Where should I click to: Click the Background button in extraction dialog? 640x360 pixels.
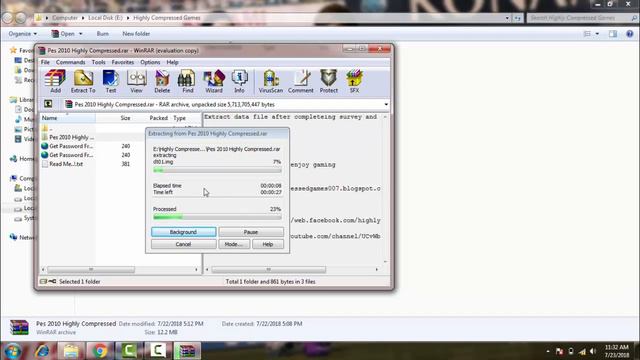pyautogui.click(x=184, y=232)
